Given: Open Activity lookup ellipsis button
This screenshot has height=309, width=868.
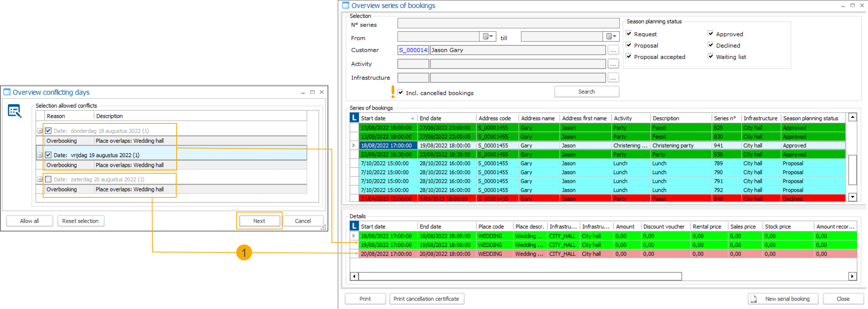Looking at the screenshot, I should [613, 64].
